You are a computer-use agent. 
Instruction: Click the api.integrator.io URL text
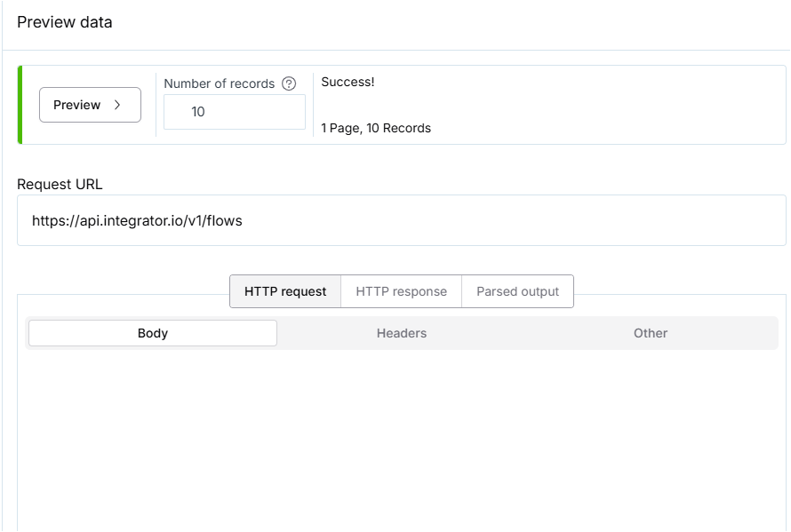pyautogui.click(x=137, y=221)
